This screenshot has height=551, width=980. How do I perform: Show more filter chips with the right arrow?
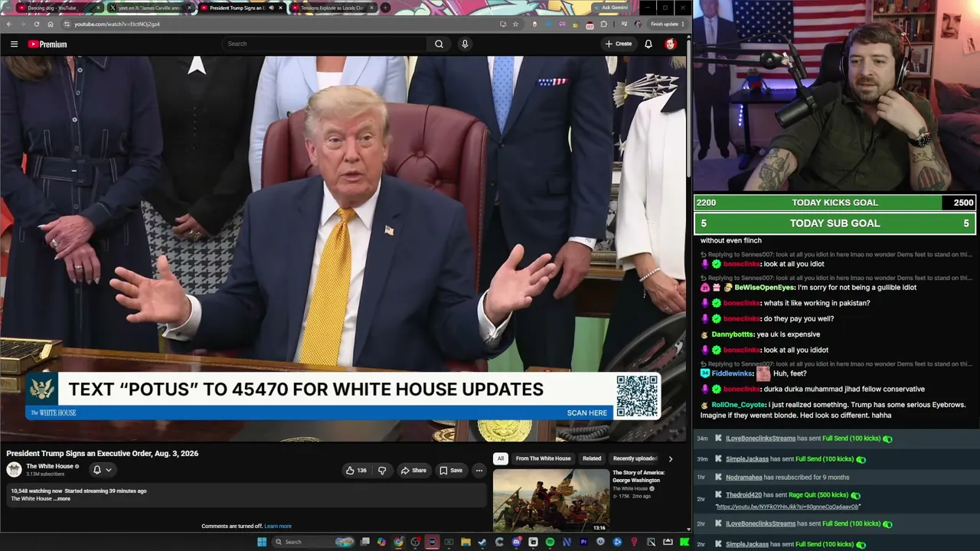[x=670, y=458]
